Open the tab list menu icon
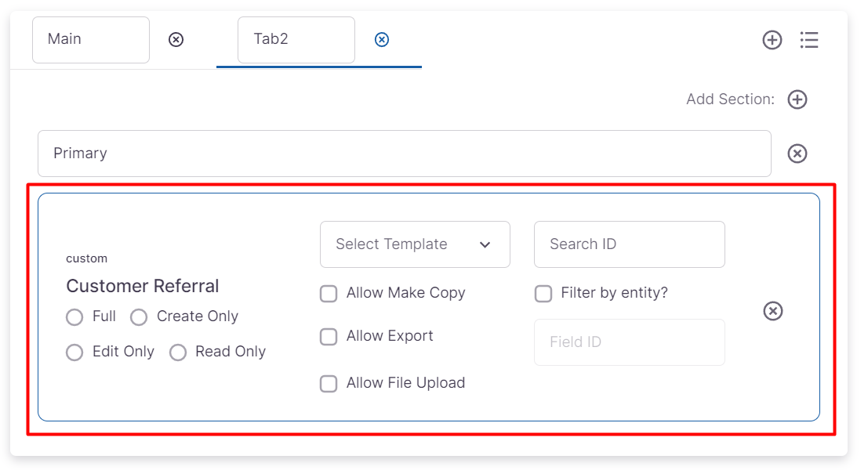 [x=809, y=40]
